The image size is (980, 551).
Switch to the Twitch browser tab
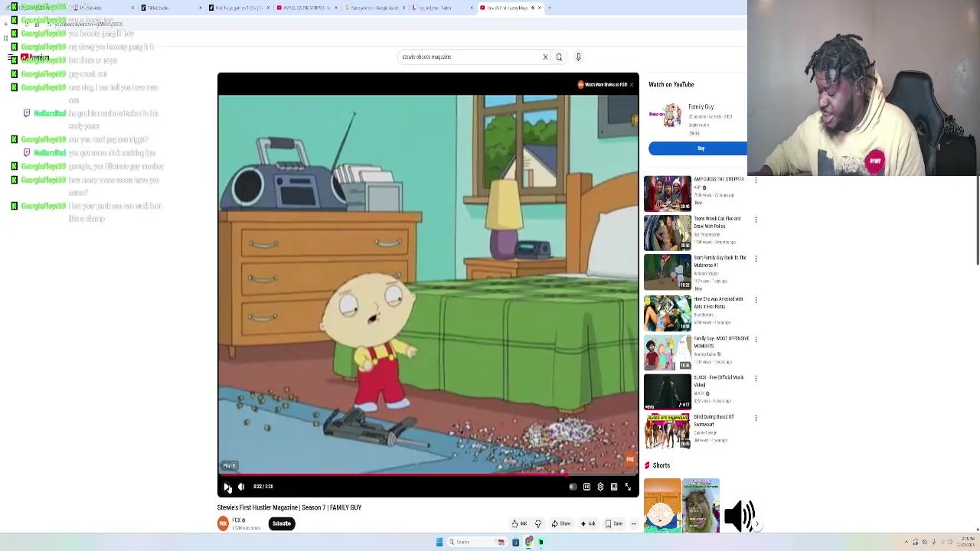[x=442, y=8]
